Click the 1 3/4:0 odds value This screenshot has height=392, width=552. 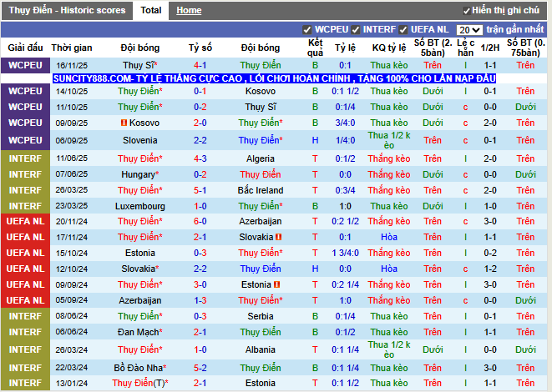[x=345, y=253]
